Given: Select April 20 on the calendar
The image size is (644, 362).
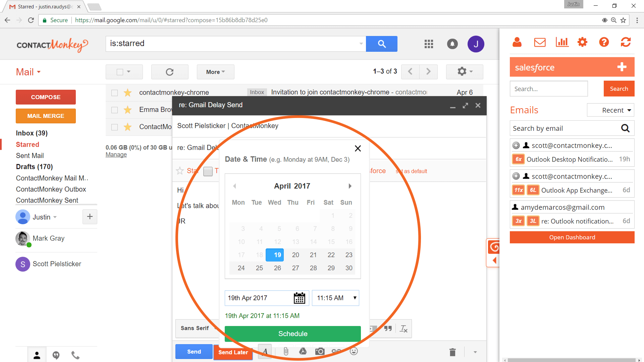Looking at the screenshot, I should point(295,255).
